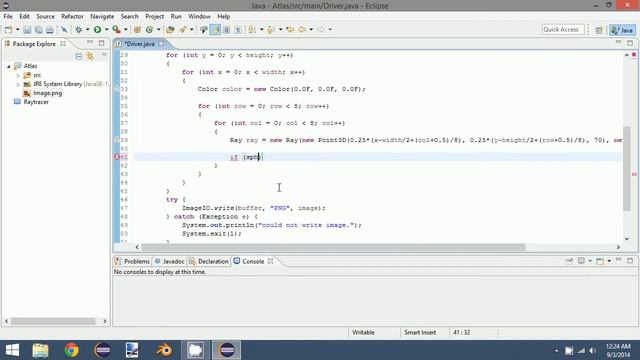Viewport: 640px width, 360px height.
Task: Click the Windows Start button
Action: coord(12,350)
